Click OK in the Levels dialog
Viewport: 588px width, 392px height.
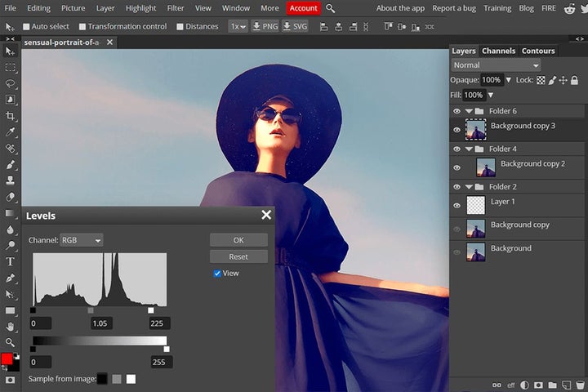coord(238,240)
